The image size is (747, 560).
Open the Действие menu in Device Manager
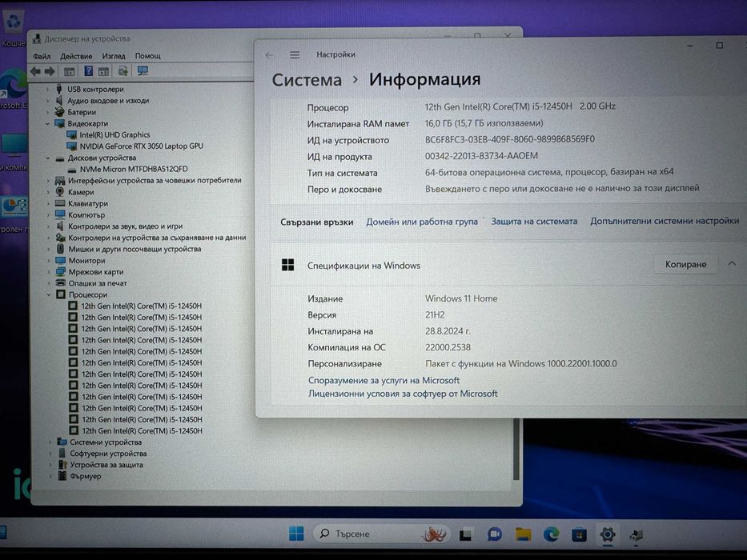76,56
